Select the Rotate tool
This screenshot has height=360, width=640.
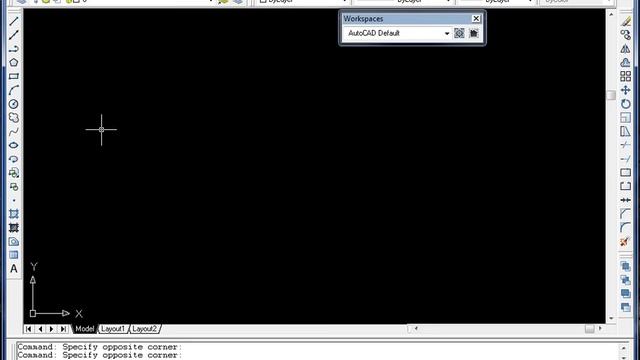(625, 104)
